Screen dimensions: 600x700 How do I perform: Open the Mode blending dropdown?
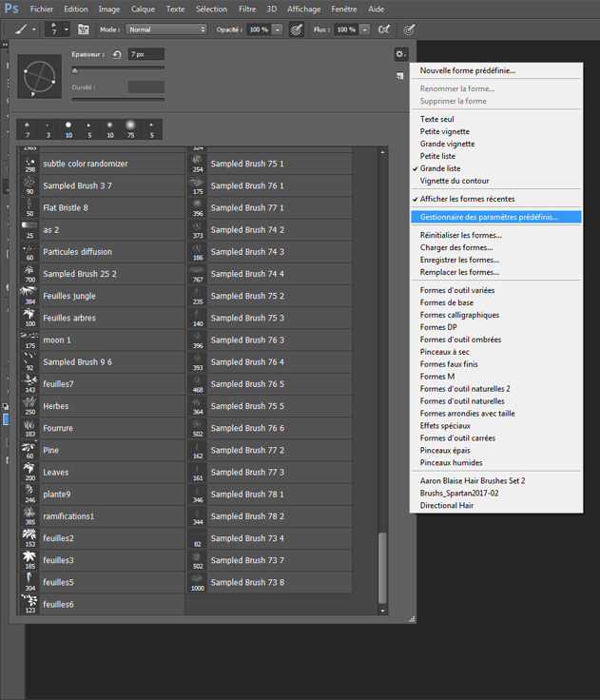166,29
